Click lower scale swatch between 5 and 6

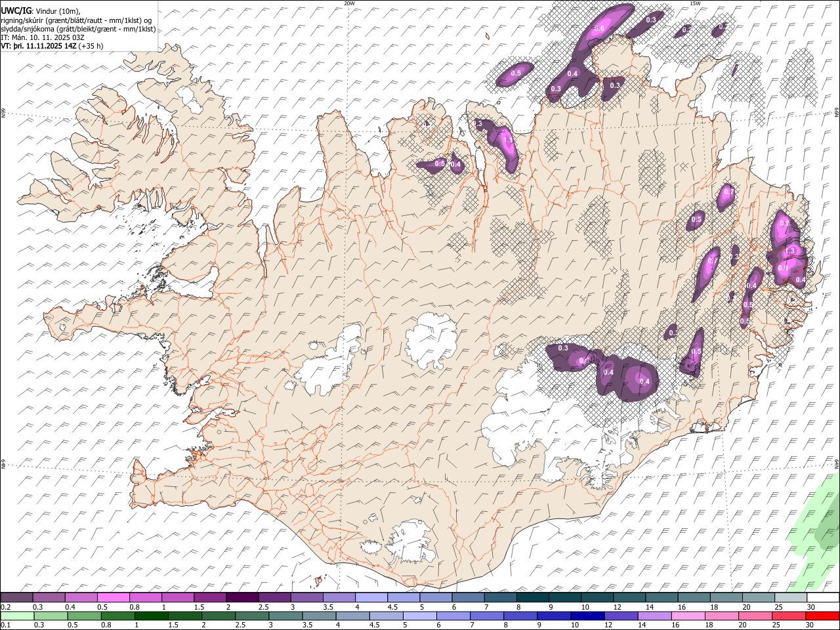coord(420,615)
